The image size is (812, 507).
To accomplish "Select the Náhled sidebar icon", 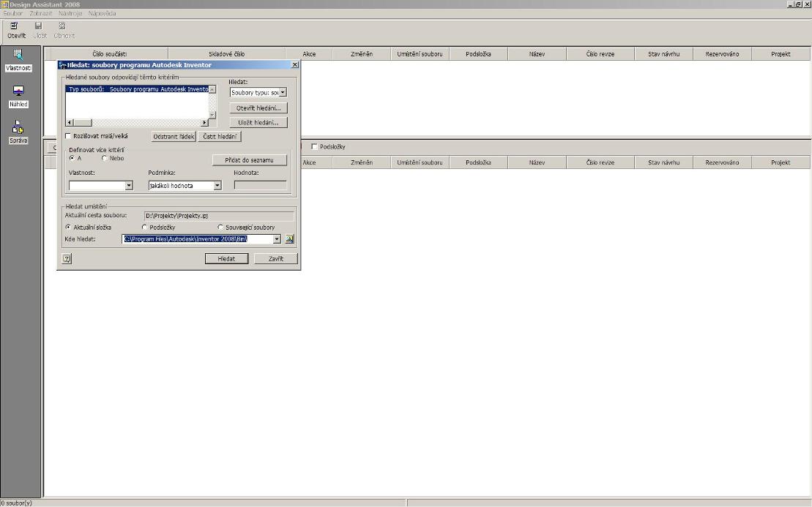I will point(18,97).
